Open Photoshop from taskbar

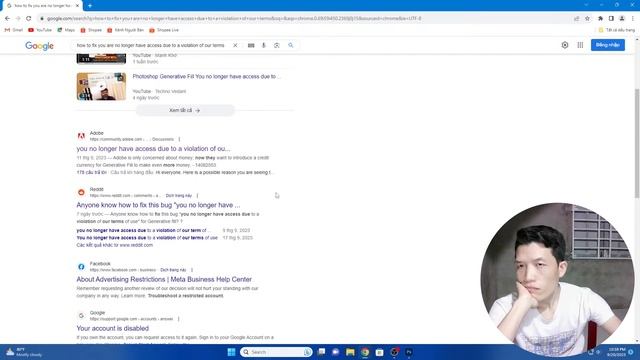pyautogui.click(x=409, y=352)
